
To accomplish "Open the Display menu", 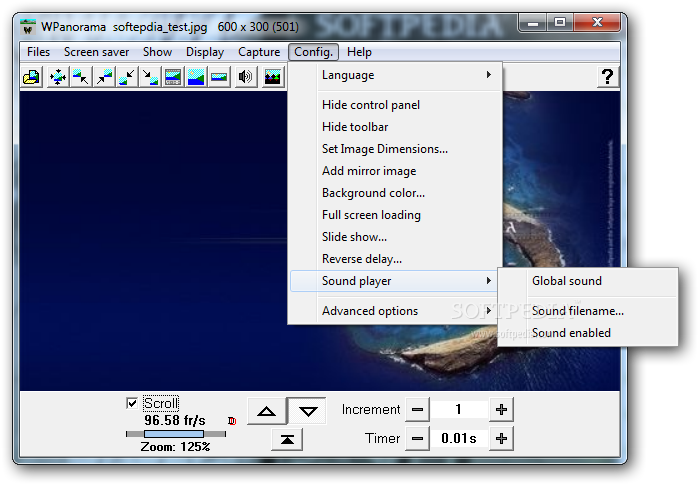I will 205,52.
